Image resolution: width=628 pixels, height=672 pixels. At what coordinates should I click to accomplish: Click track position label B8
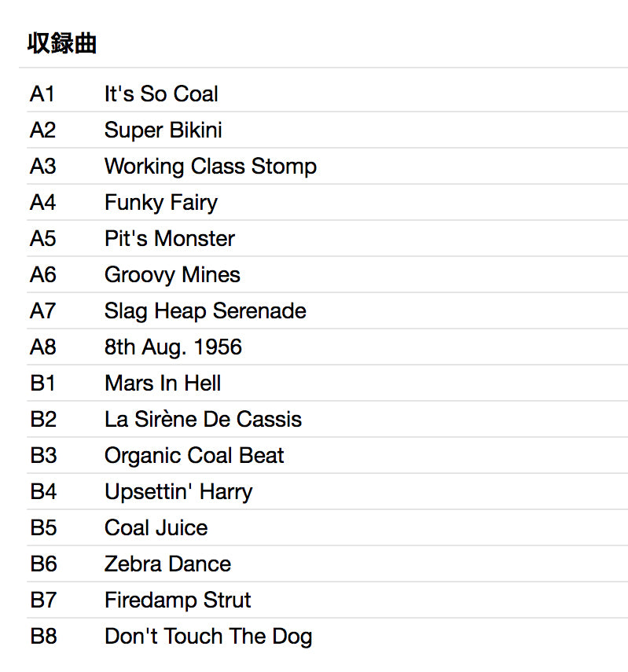click(43, 637)
